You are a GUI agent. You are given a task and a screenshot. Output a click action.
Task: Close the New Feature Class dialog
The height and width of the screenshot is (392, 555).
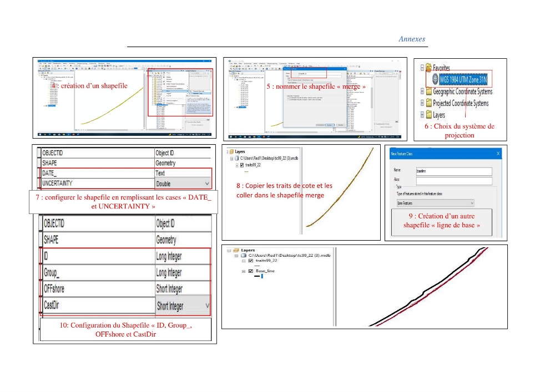point(498,154)
